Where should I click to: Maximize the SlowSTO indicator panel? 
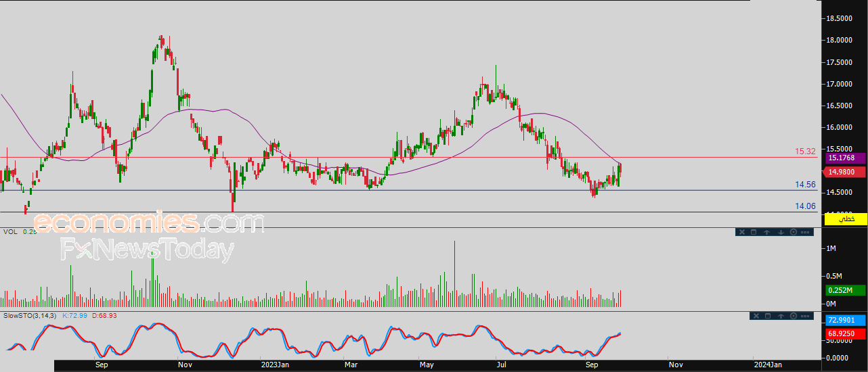pos(768,316)
